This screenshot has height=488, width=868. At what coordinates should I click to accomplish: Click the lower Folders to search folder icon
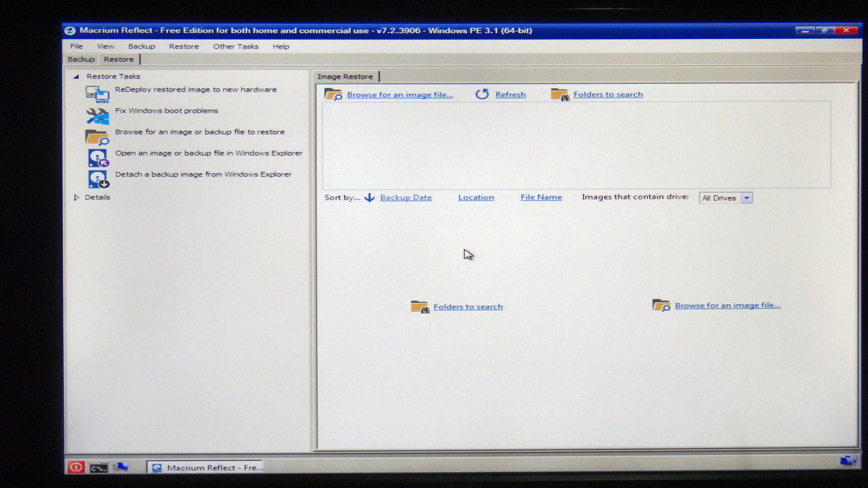(420, 307)
